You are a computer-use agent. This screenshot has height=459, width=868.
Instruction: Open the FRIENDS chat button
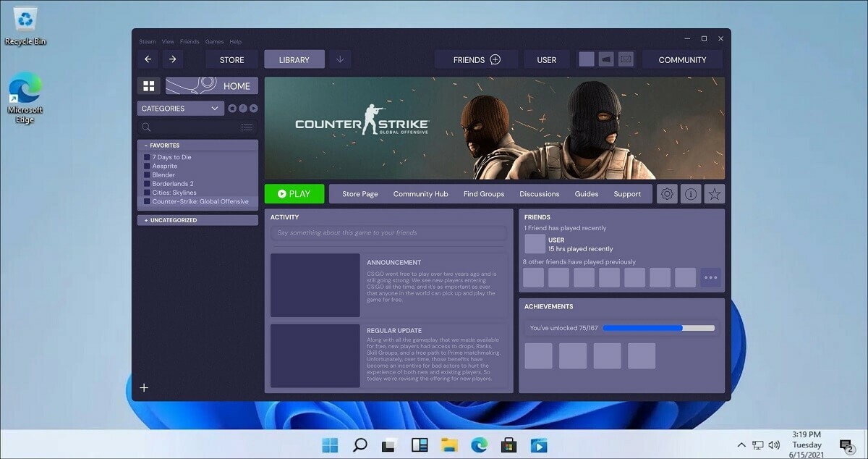point(477,59)
